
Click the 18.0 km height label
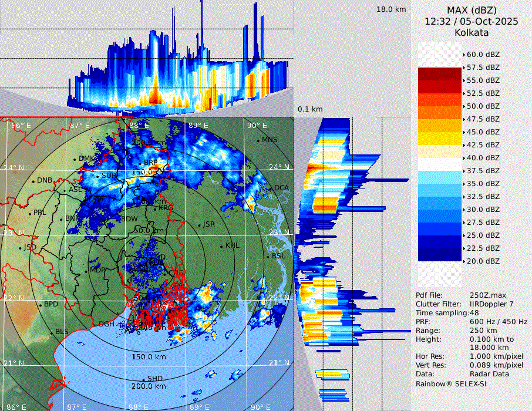coord(391,9)
